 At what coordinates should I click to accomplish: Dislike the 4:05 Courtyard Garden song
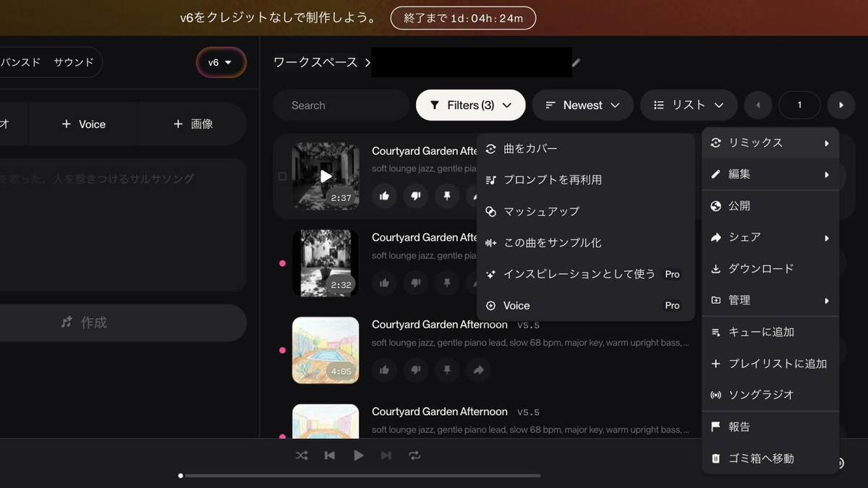pyautogui.click(x=415, y=370)
